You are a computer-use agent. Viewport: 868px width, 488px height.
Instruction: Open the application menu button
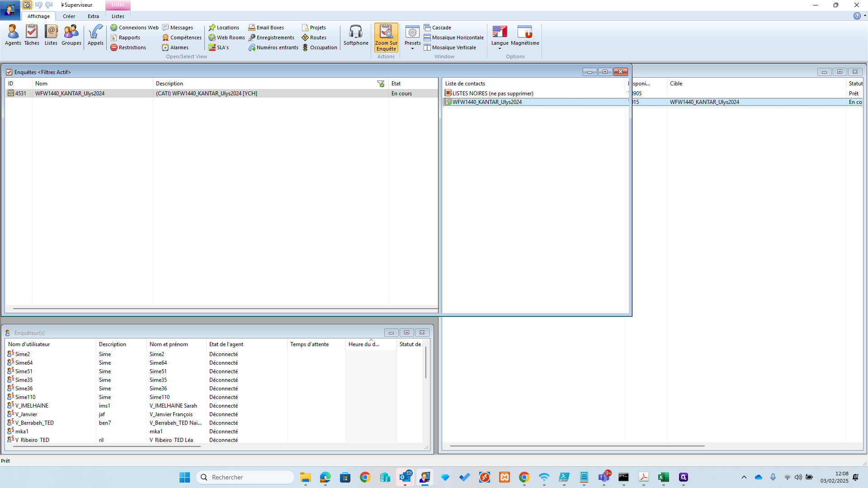(x=10, y=10)
